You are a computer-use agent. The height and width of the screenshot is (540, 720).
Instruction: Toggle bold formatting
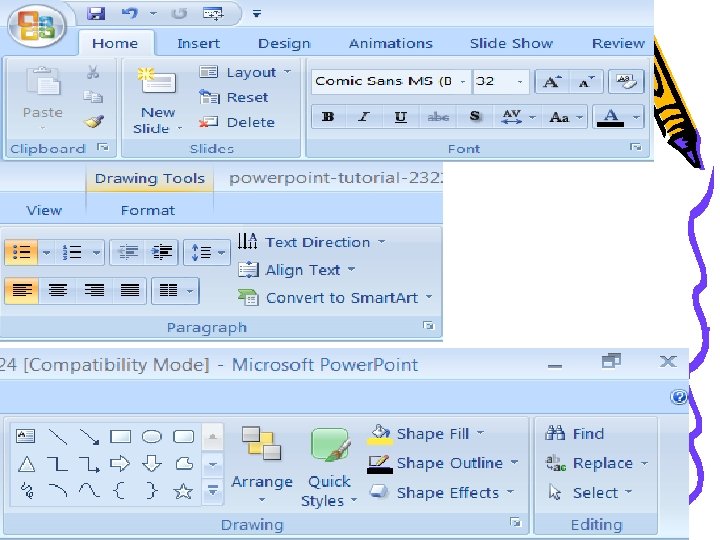[328, 117]
